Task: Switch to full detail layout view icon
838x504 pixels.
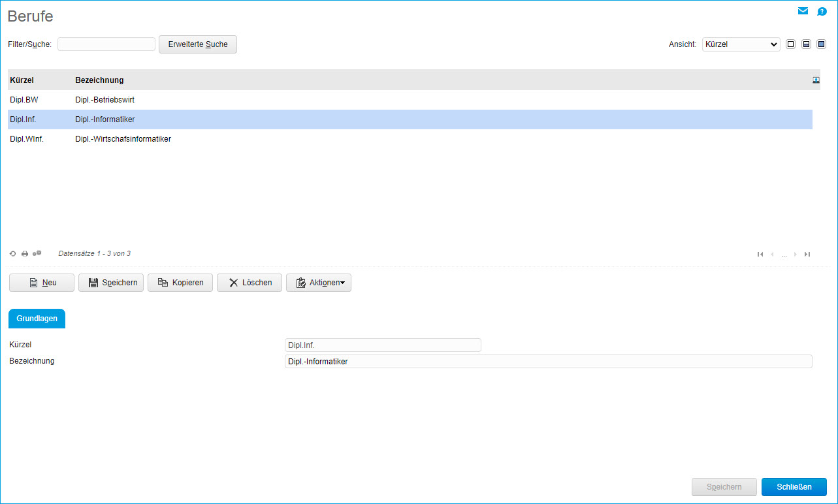Action: point(822,44)
